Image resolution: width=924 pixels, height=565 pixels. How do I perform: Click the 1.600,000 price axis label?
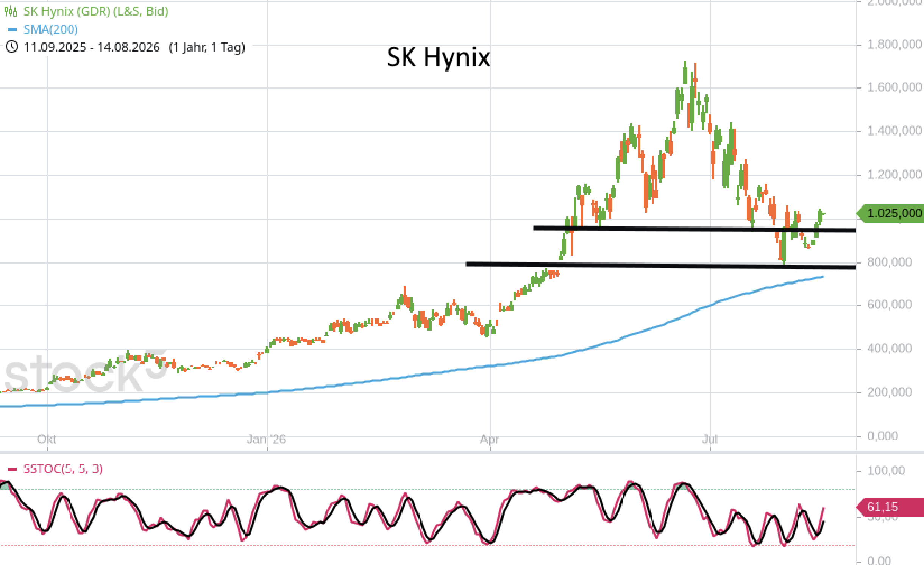[x=894, y=87]
